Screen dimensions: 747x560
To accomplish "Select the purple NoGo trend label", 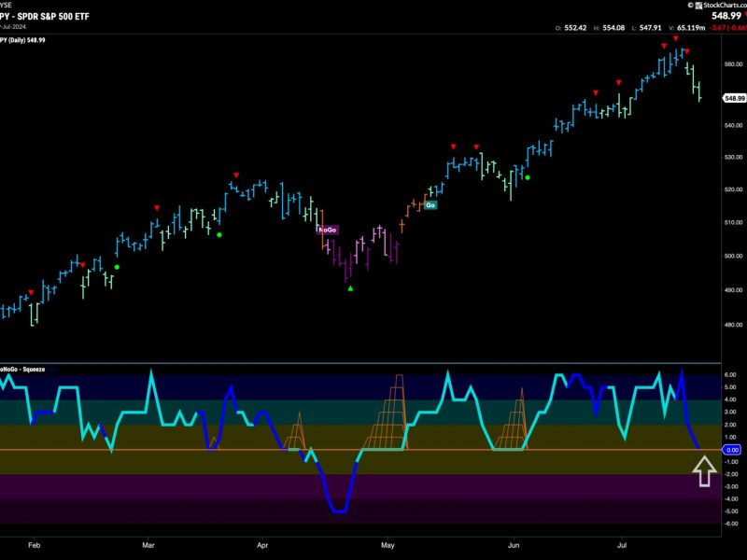I will pos(328,230).
